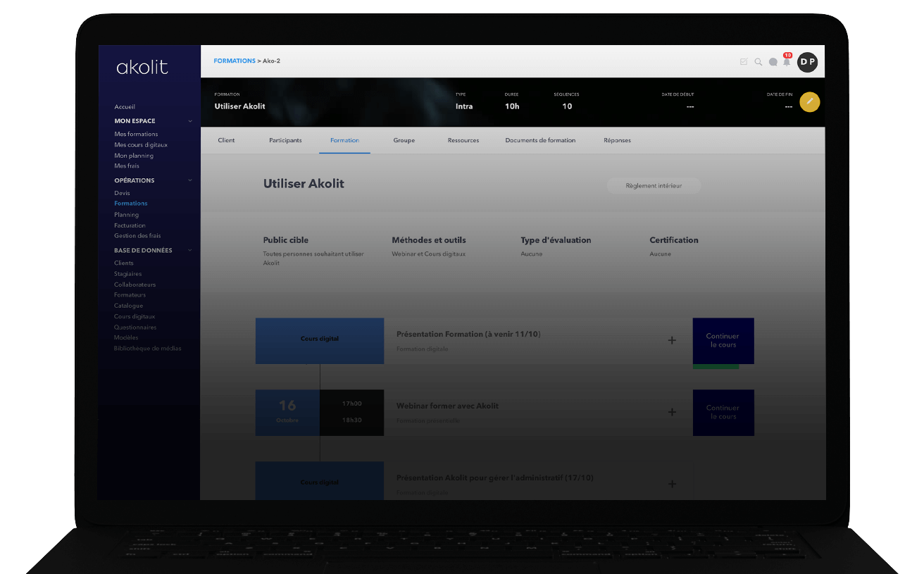Open Gestion des frais in sidebar
The width and height of the screenshot is (924, 574).
pos(137,236)
